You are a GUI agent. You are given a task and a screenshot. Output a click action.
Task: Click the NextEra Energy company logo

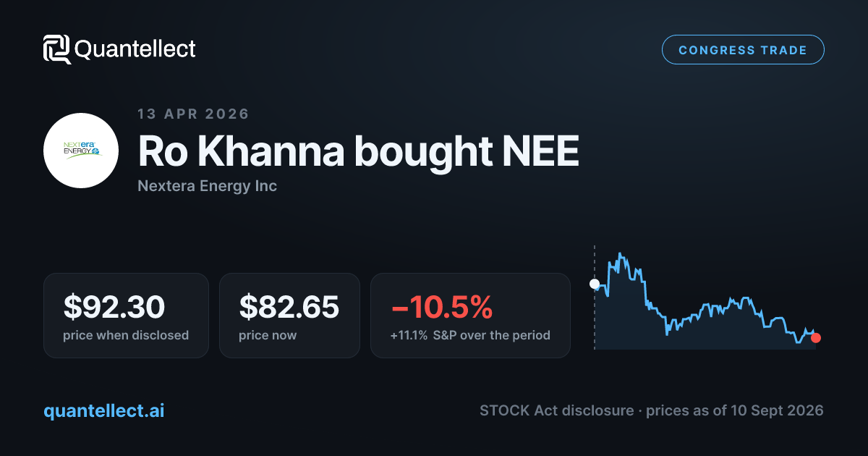point(81,151)
